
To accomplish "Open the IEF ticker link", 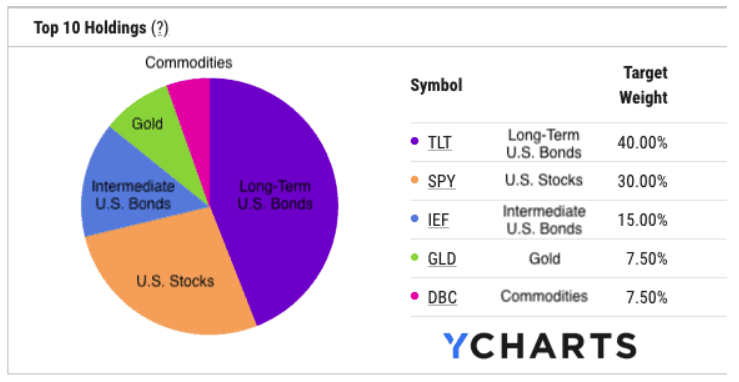I will 438,219.
